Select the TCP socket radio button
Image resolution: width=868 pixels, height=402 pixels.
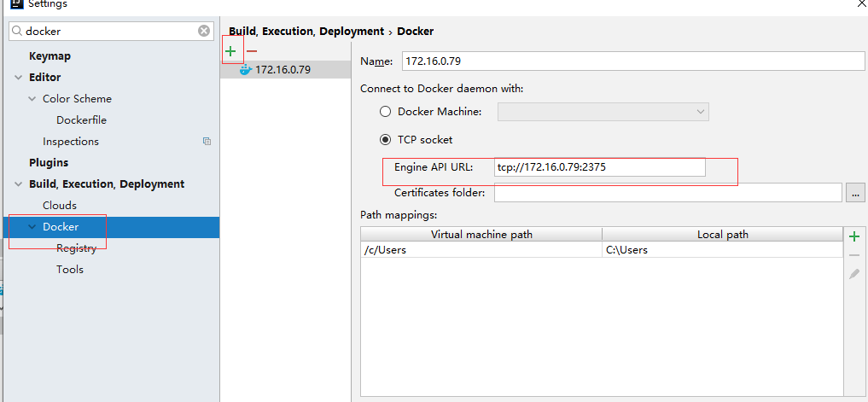coord(385,139)
